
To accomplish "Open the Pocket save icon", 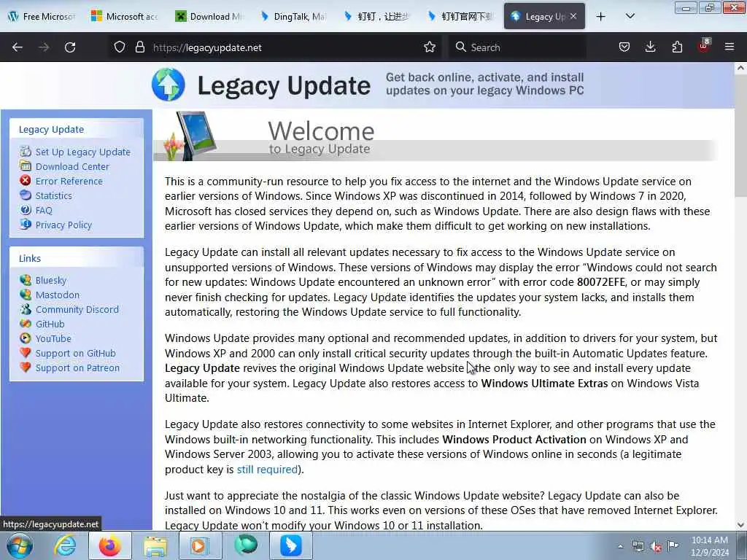I will tap(624, 47).
